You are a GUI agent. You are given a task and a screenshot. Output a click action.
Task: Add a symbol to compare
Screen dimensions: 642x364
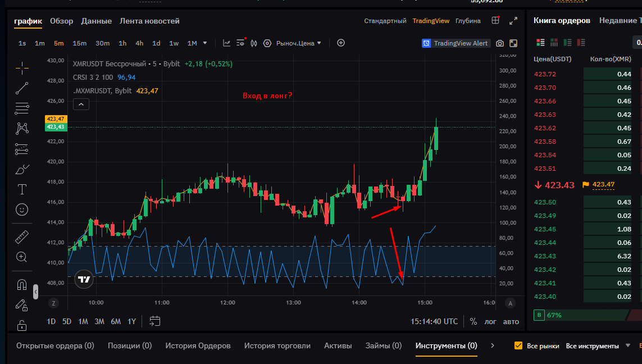click(340, 43)
